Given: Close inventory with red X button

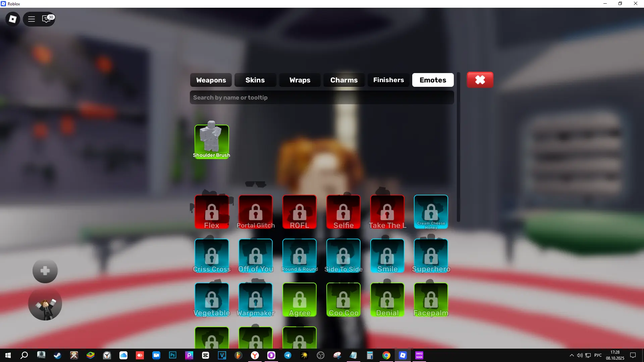Looking at the screenshot, I should (480, 80).
